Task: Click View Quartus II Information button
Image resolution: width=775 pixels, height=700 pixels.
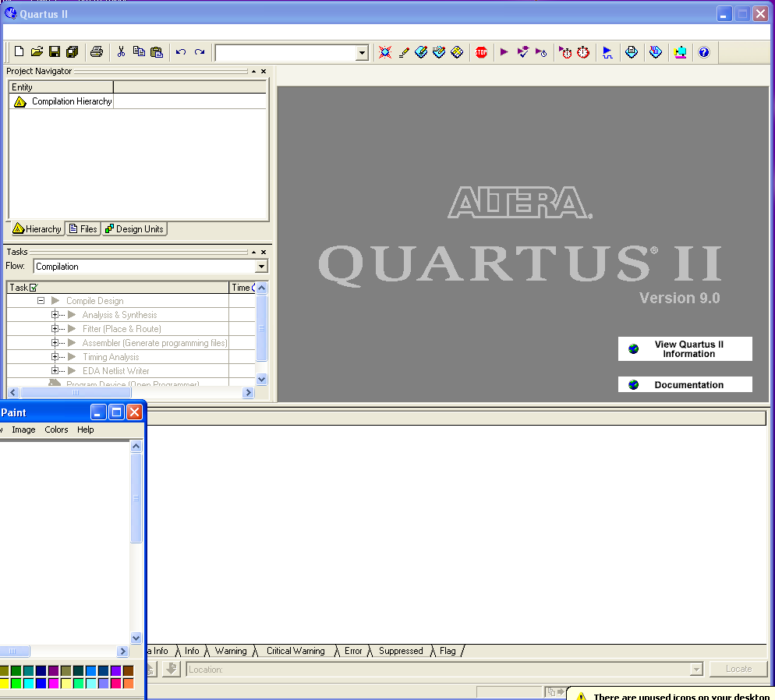Action: (685, 348)
